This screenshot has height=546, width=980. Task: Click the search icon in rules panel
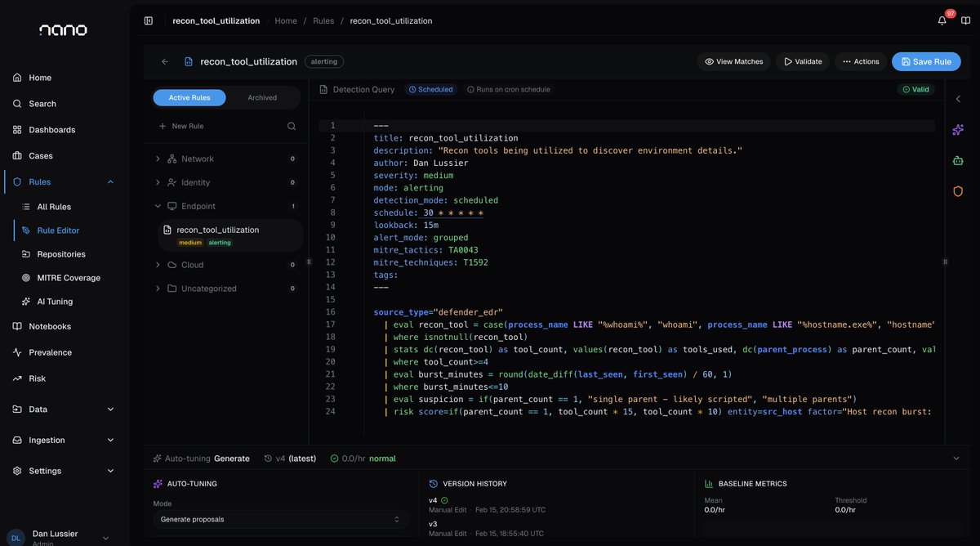292,126
